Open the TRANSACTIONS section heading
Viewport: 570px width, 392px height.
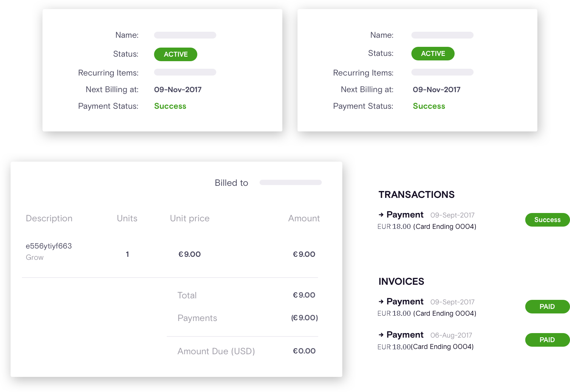click(416, 194)
